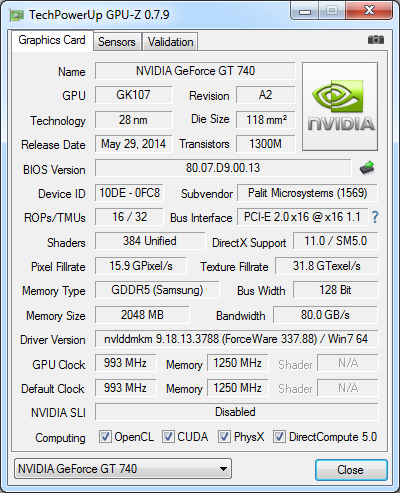
Task: Click the GPU field GK107
Action: tap(134, 95)
